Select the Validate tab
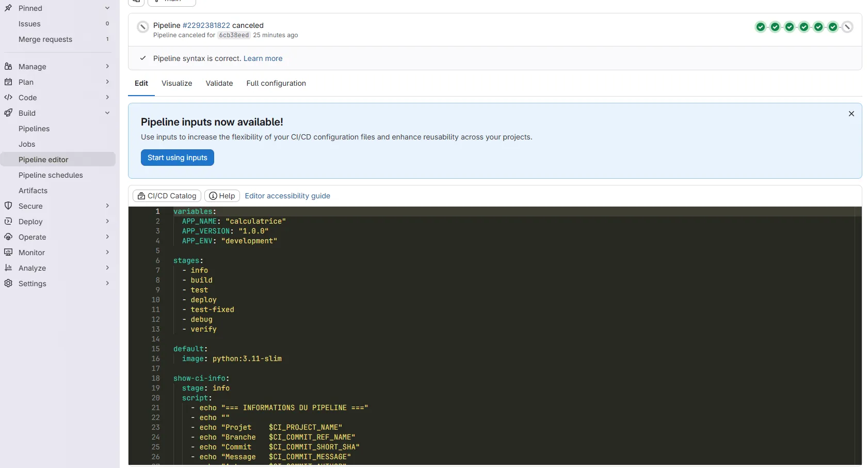 click(x=219, y=83)
